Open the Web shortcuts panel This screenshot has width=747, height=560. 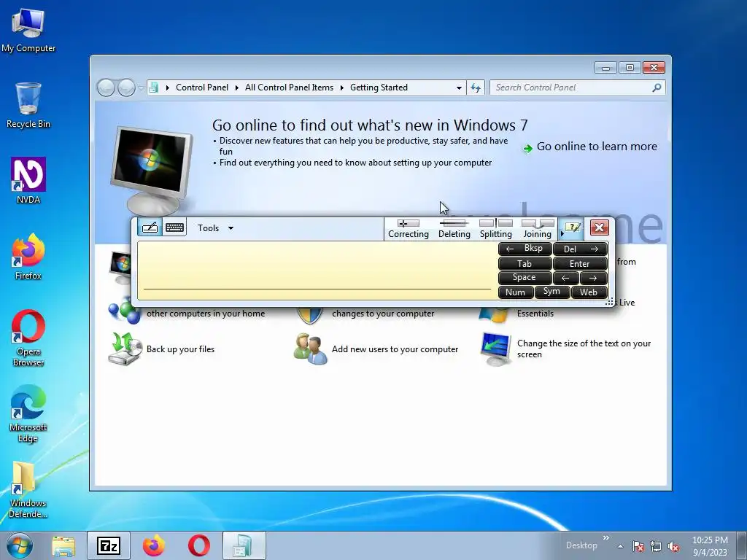tap(589, 292)
